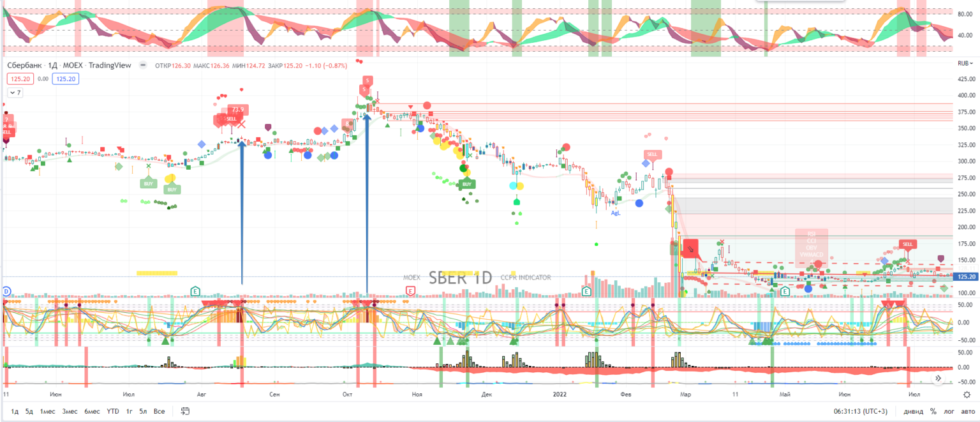Open the go-to-date calendar icon
Viewport: 980px width, 422px height.
tap(186, 411)
